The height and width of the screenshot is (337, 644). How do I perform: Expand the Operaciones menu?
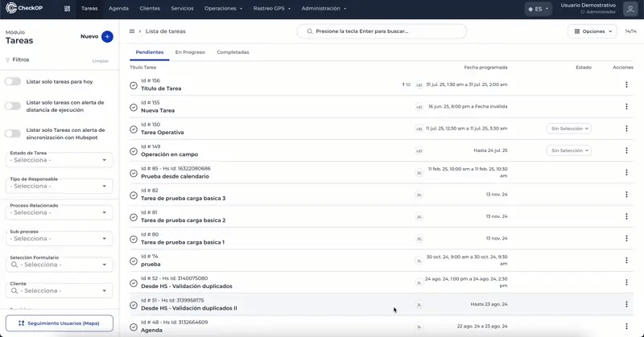[224, 8]
